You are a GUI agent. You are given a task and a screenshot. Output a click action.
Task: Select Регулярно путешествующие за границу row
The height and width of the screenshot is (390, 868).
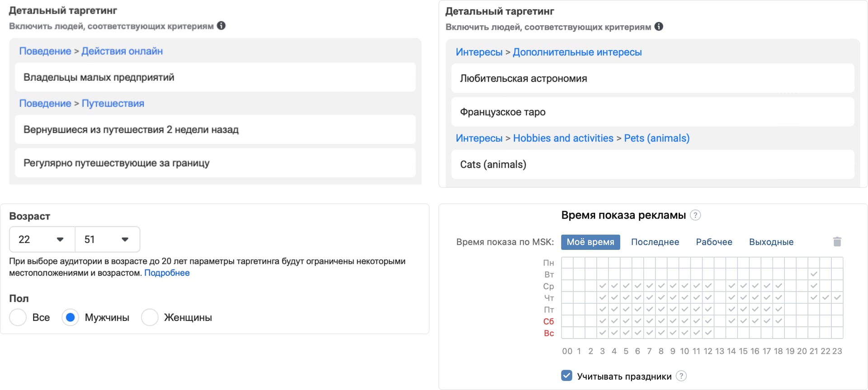215,163
